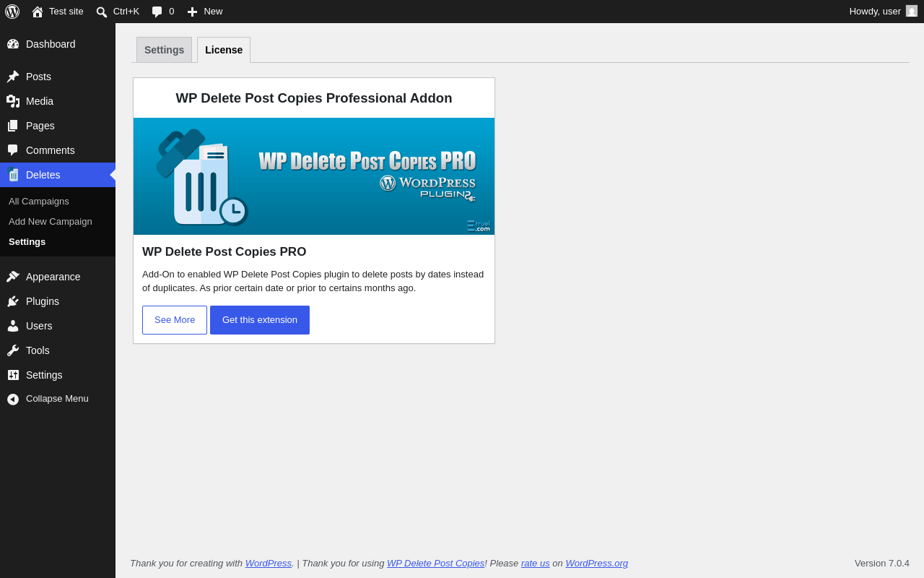The image size is (924, 578).
Task: Open the Users menu label
Action: 39,326
